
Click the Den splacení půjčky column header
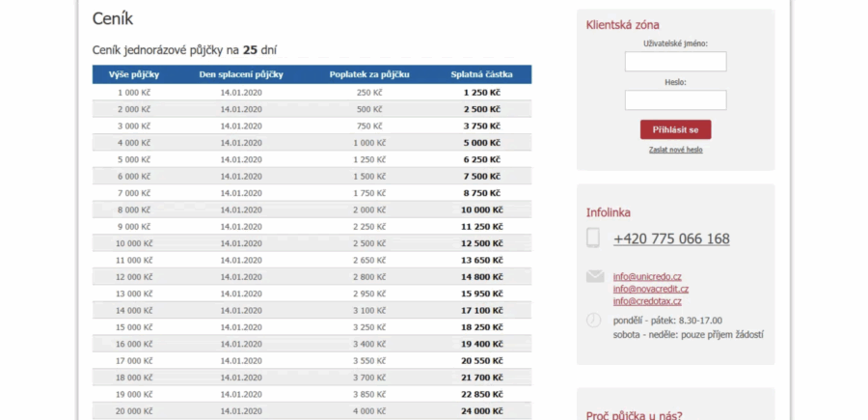pos(241,74)
